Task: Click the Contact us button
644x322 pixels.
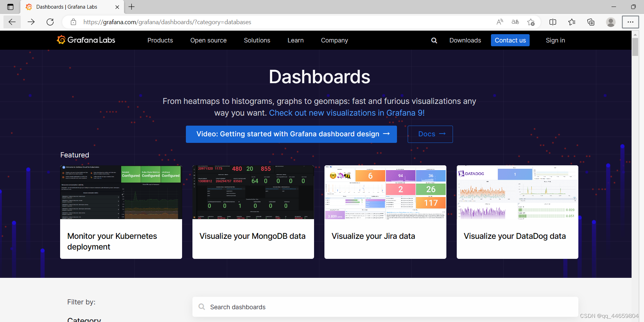Action: click(x=510, y=40)
